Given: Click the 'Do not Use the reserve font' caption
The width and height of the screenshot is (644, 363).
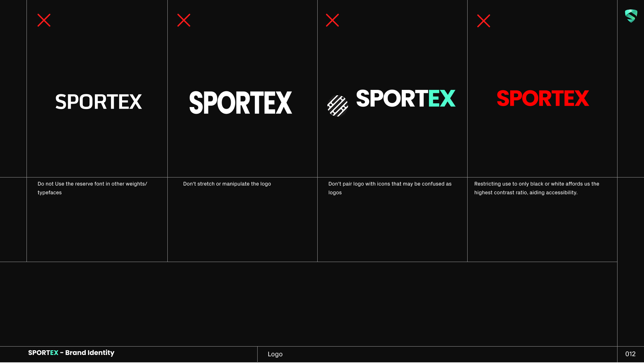Looking at the screenshot, I should pyautogui.click(x=92, y=184).
